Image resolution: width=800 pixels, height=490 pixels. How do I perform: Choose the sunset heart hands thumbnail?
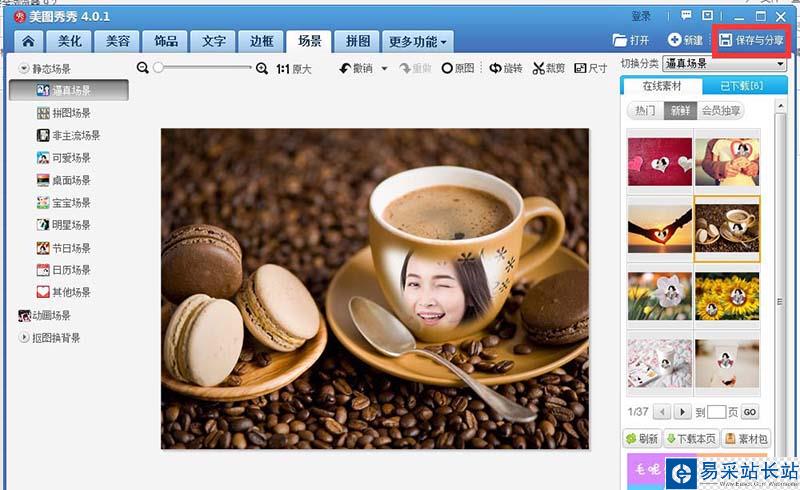[x=660, y=229]
